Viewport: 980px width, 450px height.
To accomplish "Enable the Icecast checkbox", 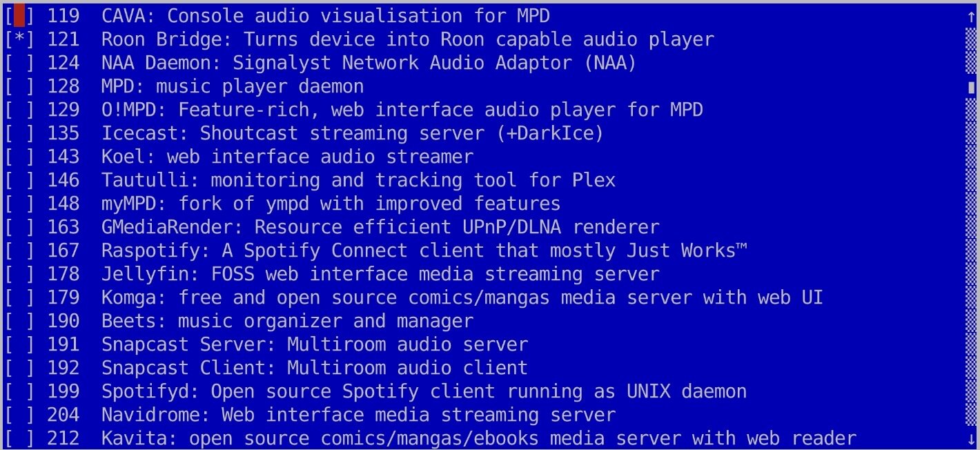I will click(x=19, y=133).
